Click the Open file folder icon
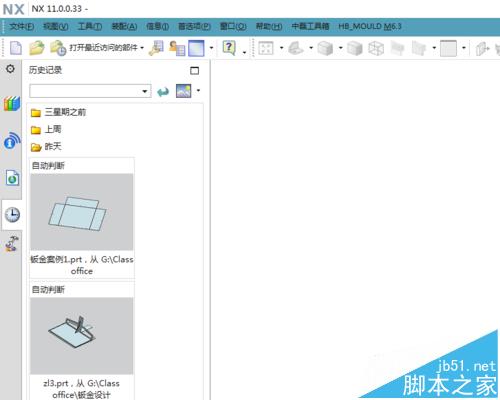Image resolution: width=500 pixels, height=400 pixels. [36, 48]
